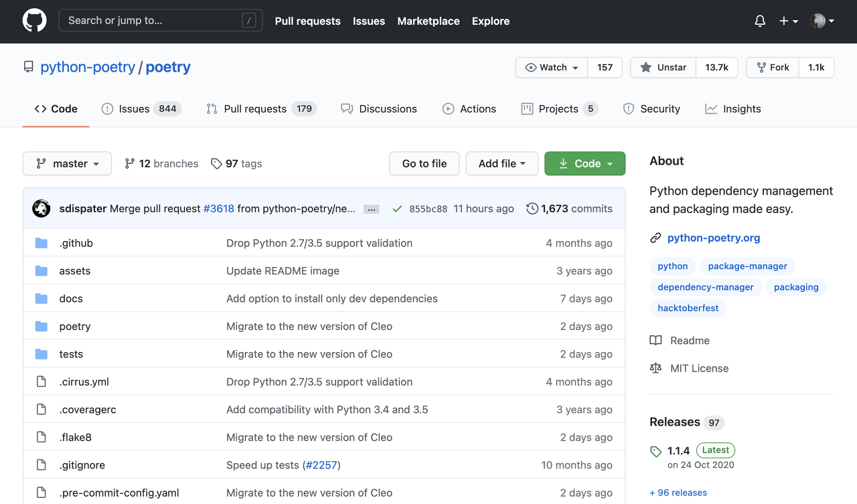Open the .flake8 file
857x504 pixels.
click(x=76, y=438)
